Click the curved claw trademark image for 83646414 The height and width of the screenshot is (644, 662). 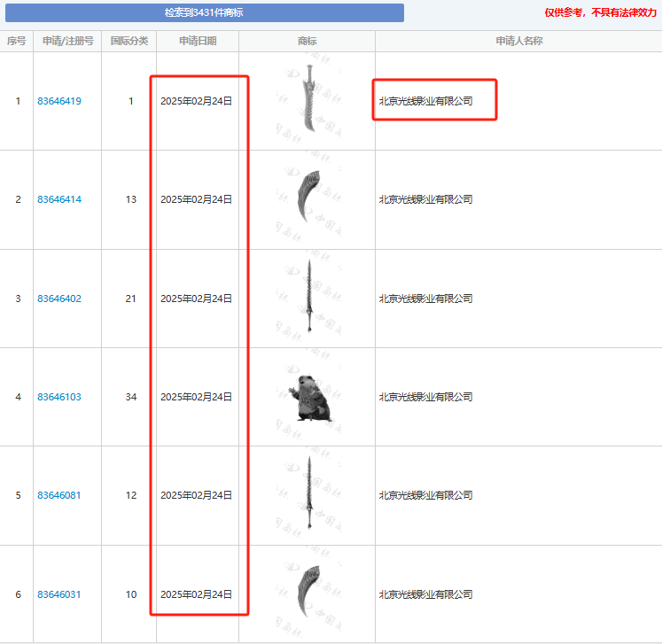308,198
